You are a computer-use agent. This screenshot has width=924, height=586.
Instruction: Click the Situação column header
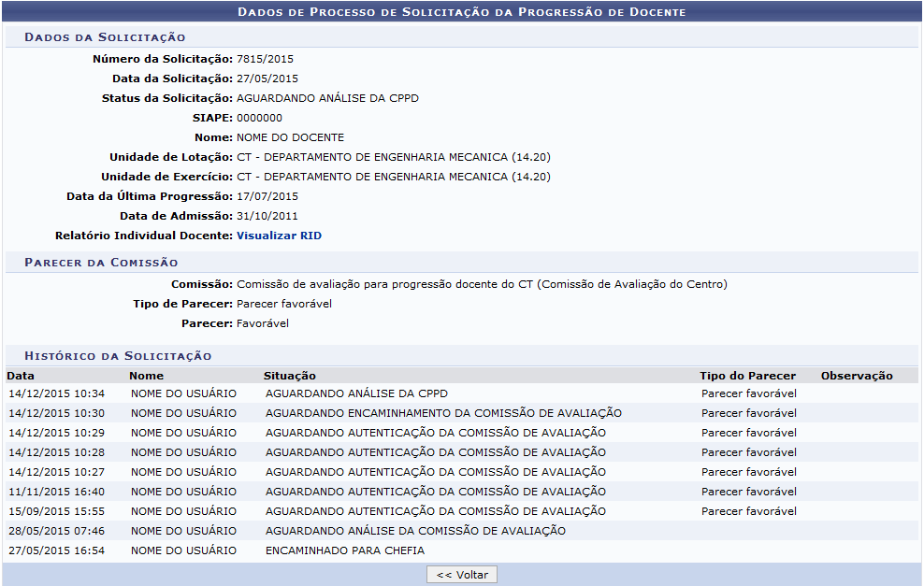tap(289, 376)
